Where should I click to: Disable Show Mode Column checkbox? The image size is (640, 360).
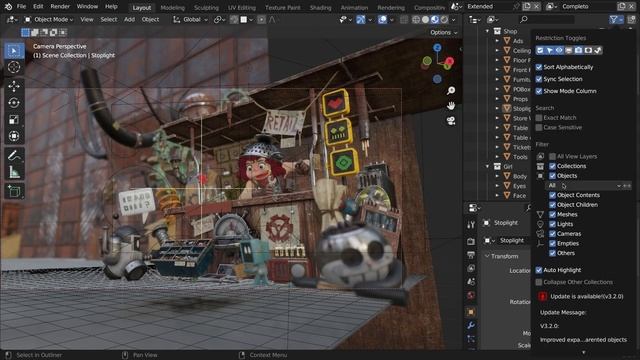click(539, 91)
